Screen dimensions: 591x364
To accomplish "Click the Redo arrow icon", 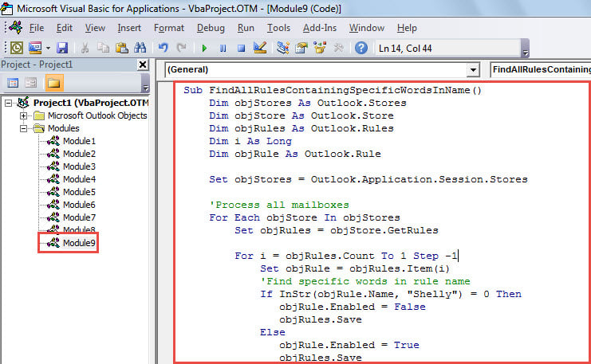I will click(182, 48).
